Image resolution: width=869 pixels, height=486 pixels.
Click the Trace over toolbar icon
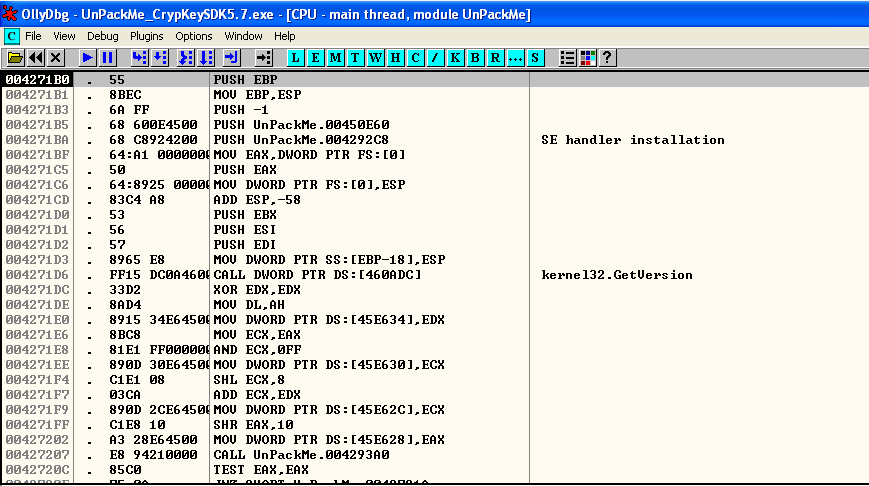coord(206,58)
